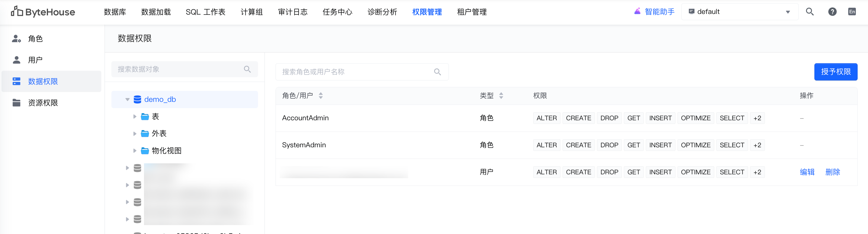Image resolution: width=868 pixels, height=234 pixels.
Task: Click the search icon in 搜索数据对象 box
Action: pos(247,69)
